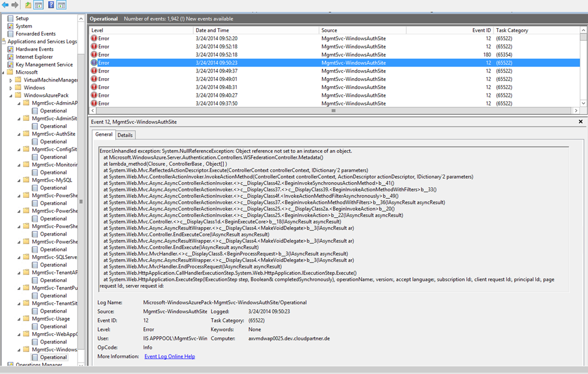
Task: Sort events by Date and Time column
Action: coord(212,30)
